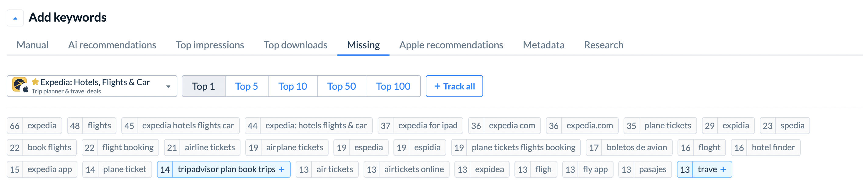
Task: Select the hotel finder keyword chip
Action: pyautogui.click(x=766, y=148)
